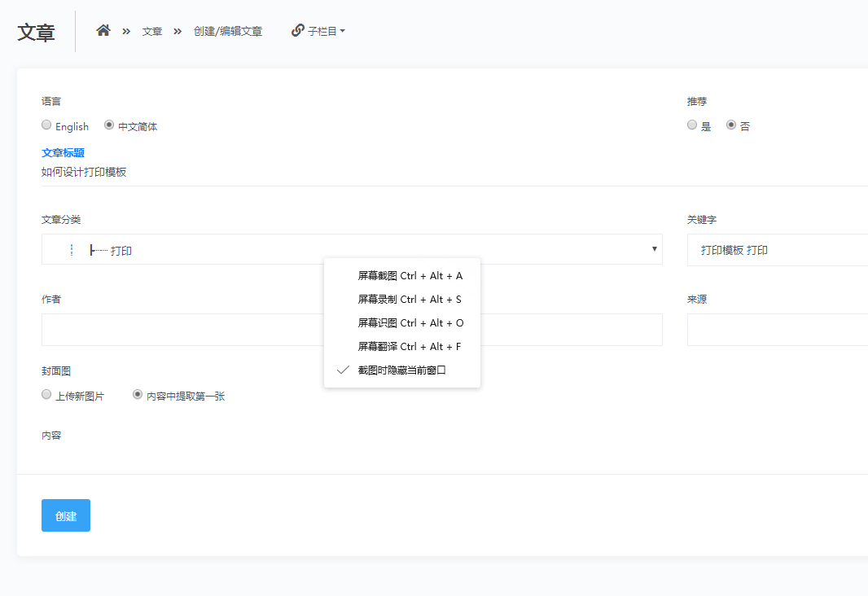Screen dimensions: 868x596
Task: Click the link icon beside 子栏目
Action: (x=297, y=31)
